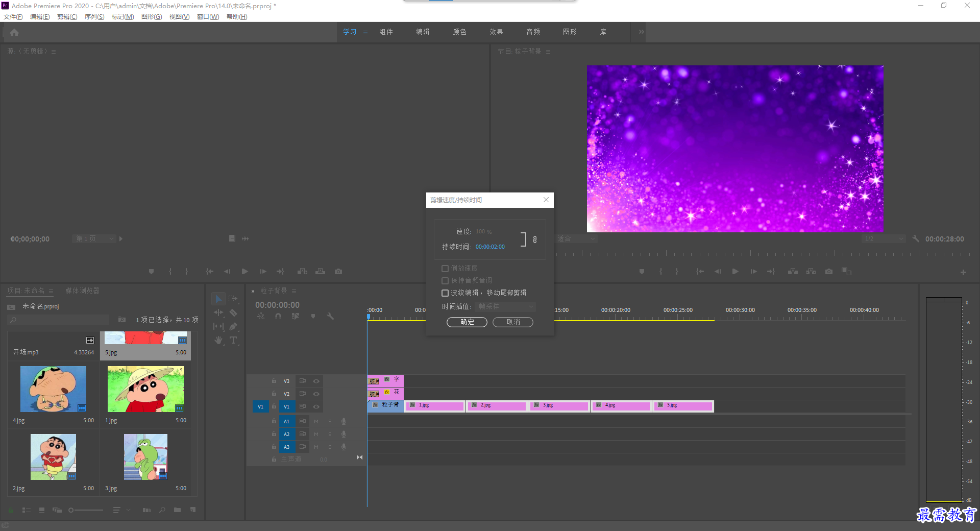Image resolution: width=980 pixels, height=531 pixels.
Task: Click the export frame camera icon in program monitor
Action: 829,272
